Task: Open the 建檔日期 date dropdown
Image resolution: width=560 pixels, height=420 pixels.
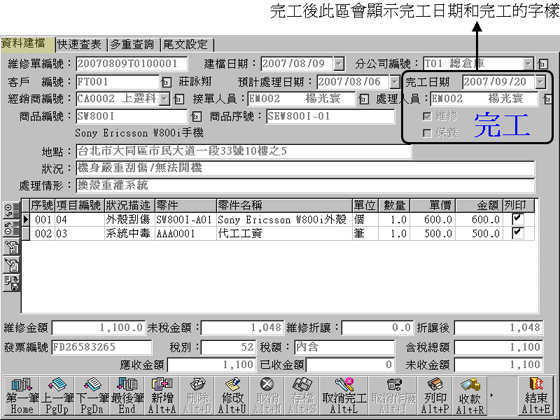Action: (339, 64)
